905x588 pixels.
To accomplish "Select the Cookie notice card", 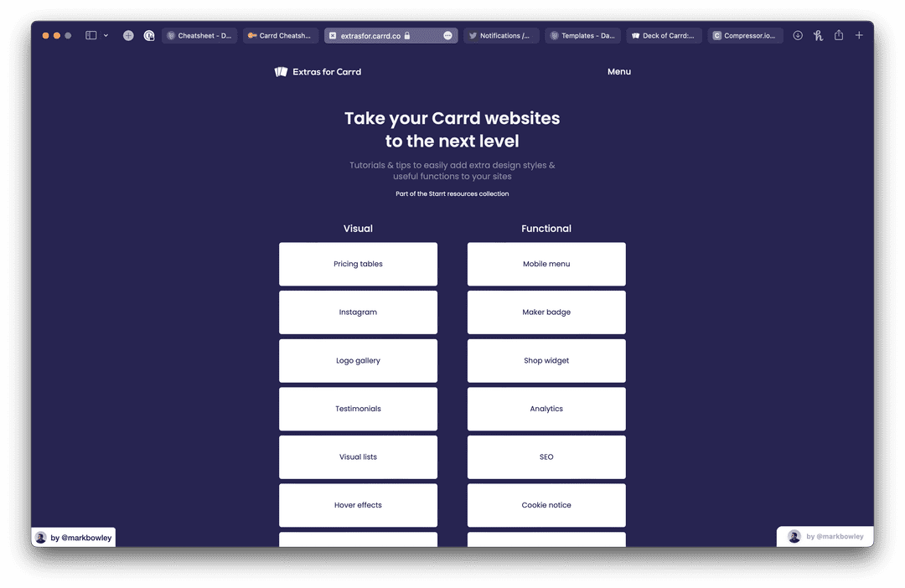I will (x=546, y=505).
